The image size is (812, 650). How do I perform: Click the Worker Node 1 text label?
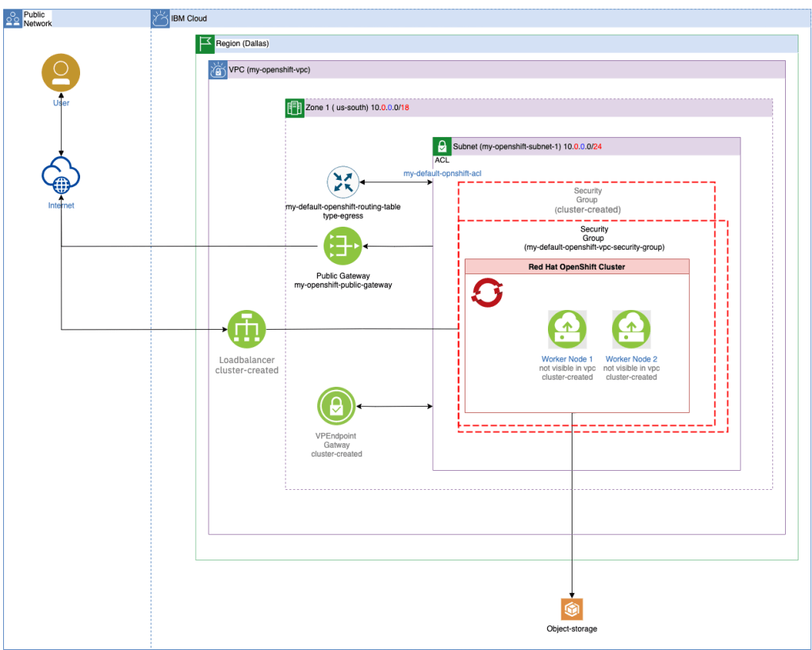click(x=567, y=359)
